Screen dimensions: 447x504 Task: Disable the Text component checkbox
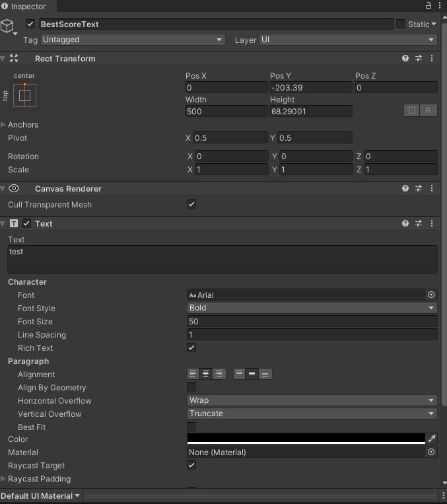coord(26,223)
